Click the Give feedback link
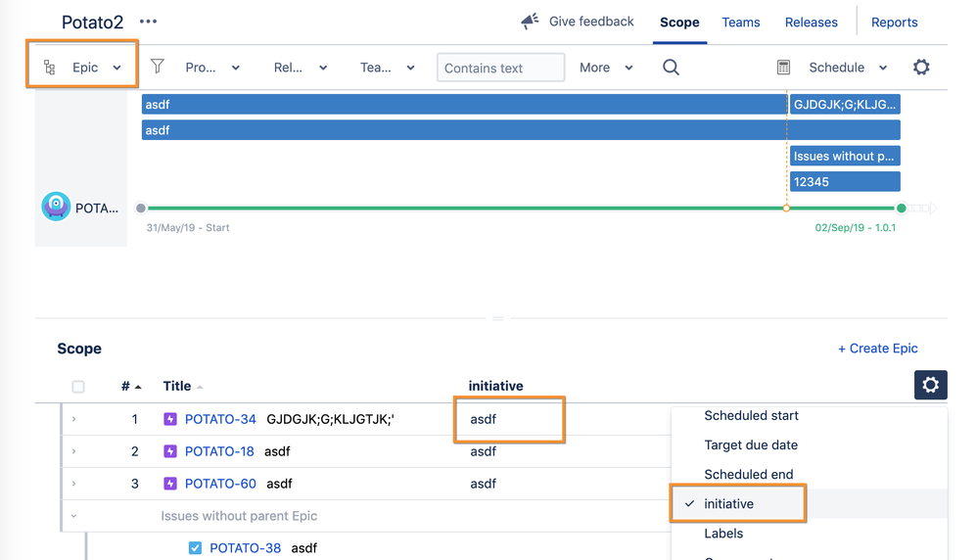This screenshot has width=977, height=560. pos(590,22)
